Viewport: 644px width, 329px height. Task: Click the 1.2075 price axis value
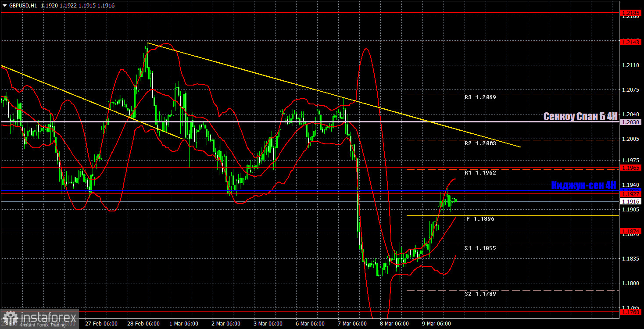(x=630, y=90)
